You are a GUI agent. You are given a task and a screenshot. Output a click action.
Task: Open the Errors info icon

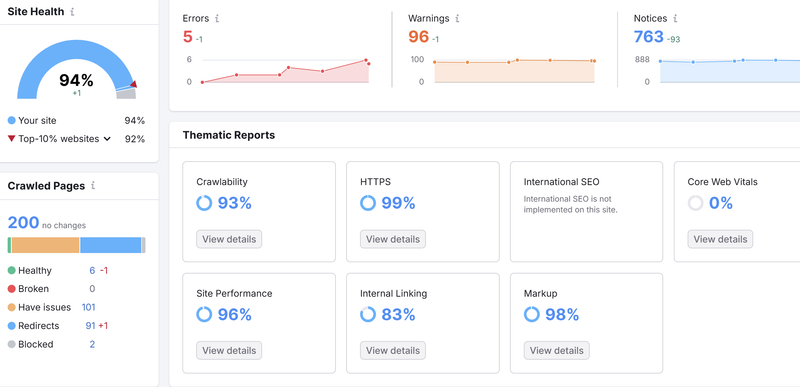point(217,18)
